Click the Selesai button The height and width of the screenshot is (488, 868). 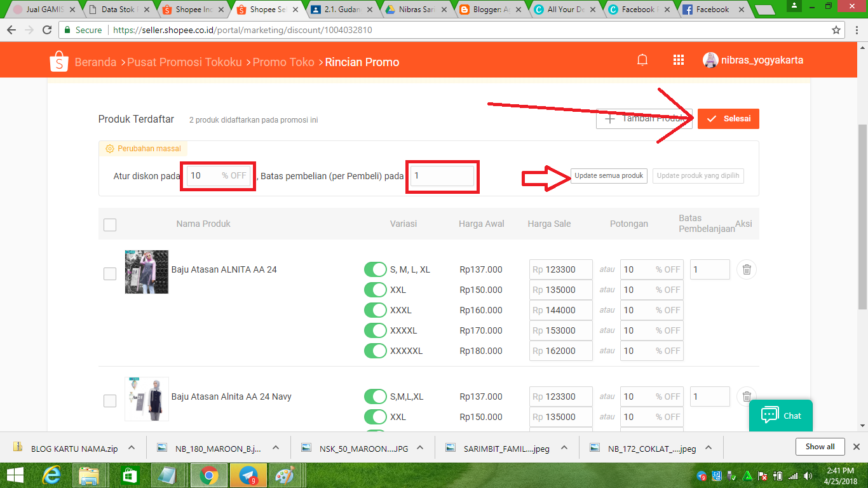(728, 118)
